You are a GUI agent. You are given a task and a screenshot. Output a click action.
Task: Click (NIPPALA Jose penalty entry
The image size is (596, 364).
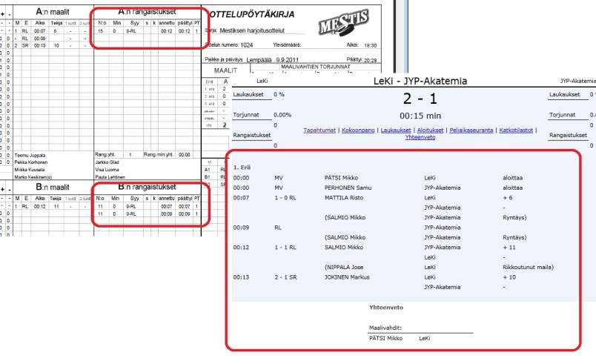pyautogui.click(x=344, y=268)
